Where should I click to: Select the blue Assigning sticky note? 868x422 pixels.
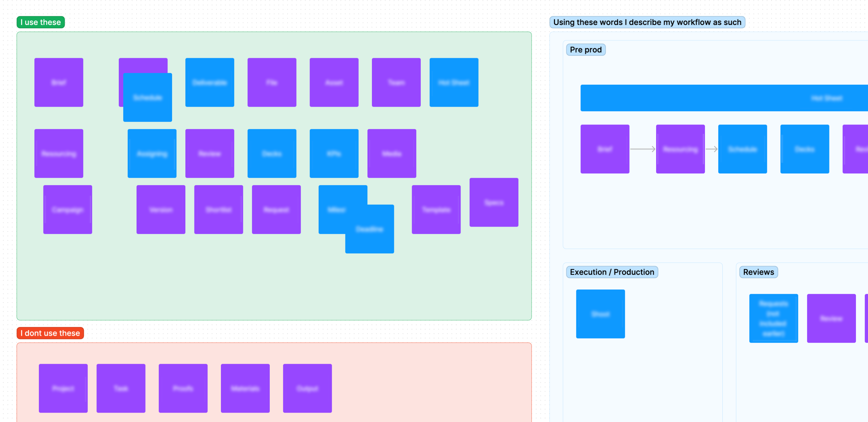(152, 154)
